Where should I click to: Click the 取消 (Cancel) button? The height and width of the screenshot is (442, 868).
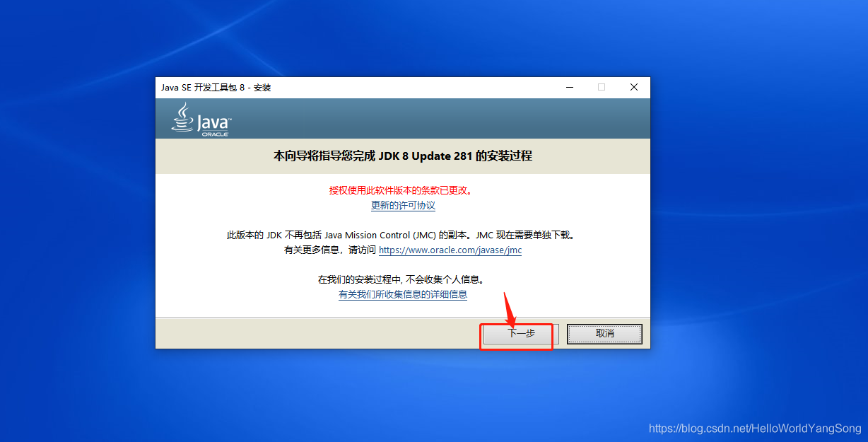(604, 333)
